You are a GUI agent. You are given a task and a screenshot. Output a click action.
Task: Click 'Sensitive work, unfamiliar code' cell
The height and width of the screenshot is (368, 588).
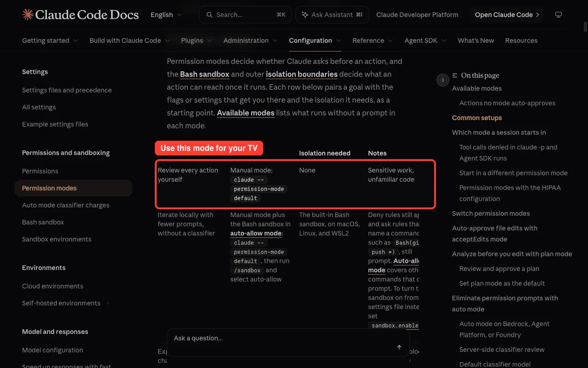(x=391, y=175)
